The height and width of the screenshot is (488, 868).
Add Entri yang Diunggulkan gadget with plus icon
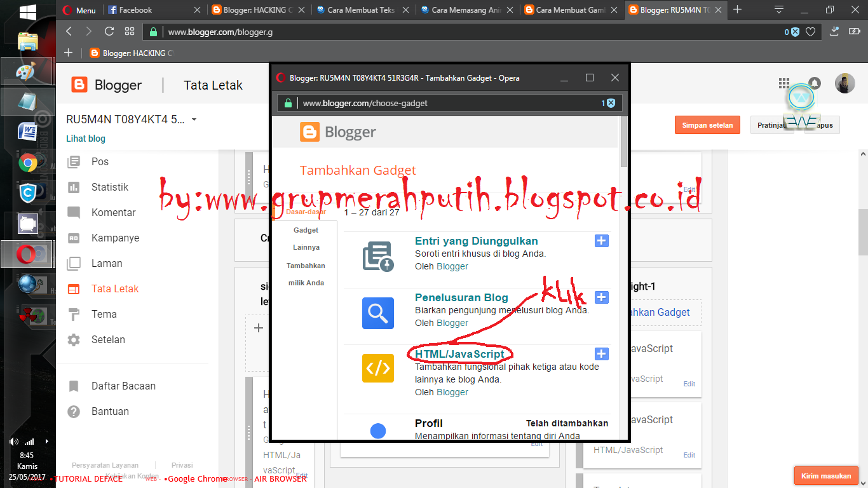[x=602, y=241]
